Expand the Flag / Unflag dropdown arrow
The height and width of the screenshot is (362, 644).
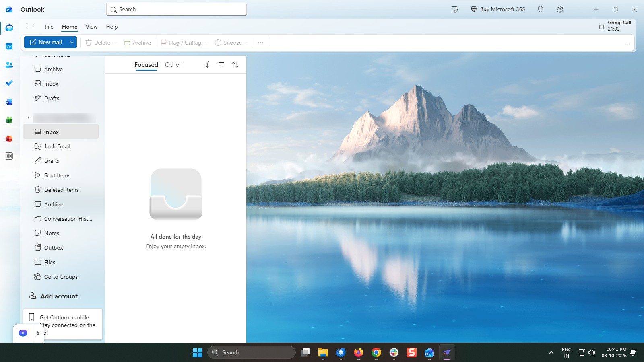[x=206, y=43]
